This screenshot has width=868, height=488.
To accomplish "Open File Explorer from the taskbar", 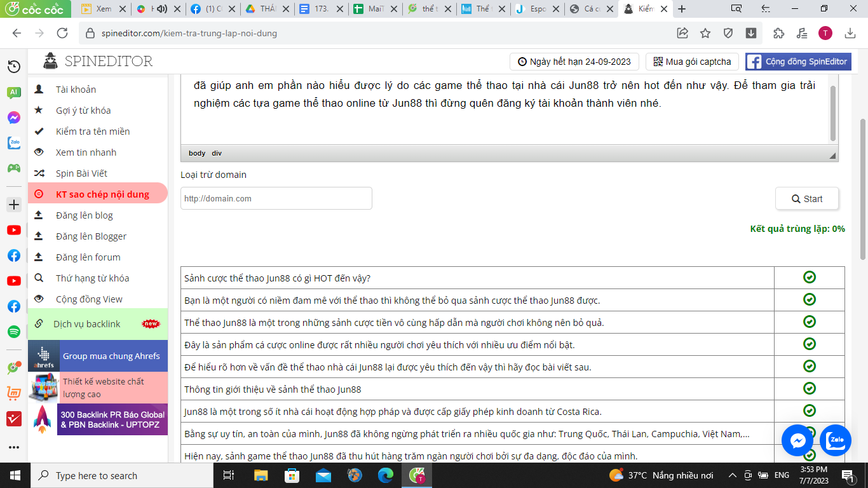I will click(261, 475).
